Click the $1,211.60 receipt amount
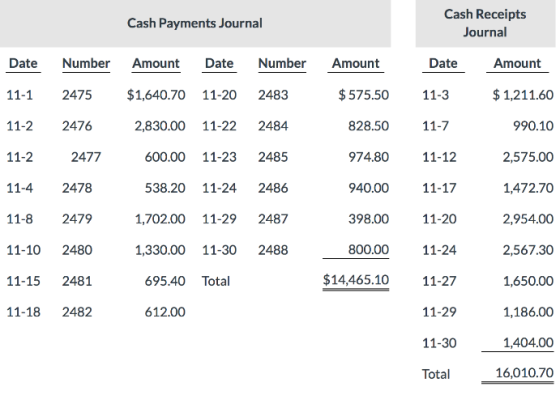Image resolution: width=560 pixels, height=395 pixels. coord(523,95)
